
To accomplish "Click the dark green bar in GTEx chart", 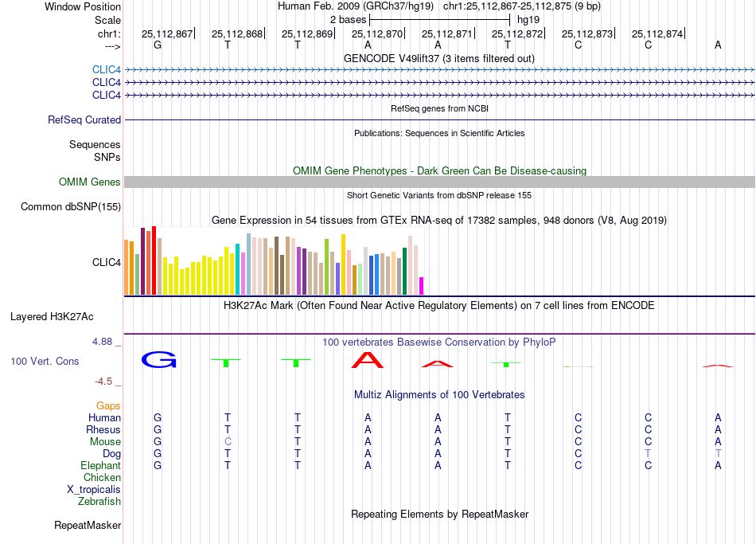I will pyautogui.click(x=404, y=271).
